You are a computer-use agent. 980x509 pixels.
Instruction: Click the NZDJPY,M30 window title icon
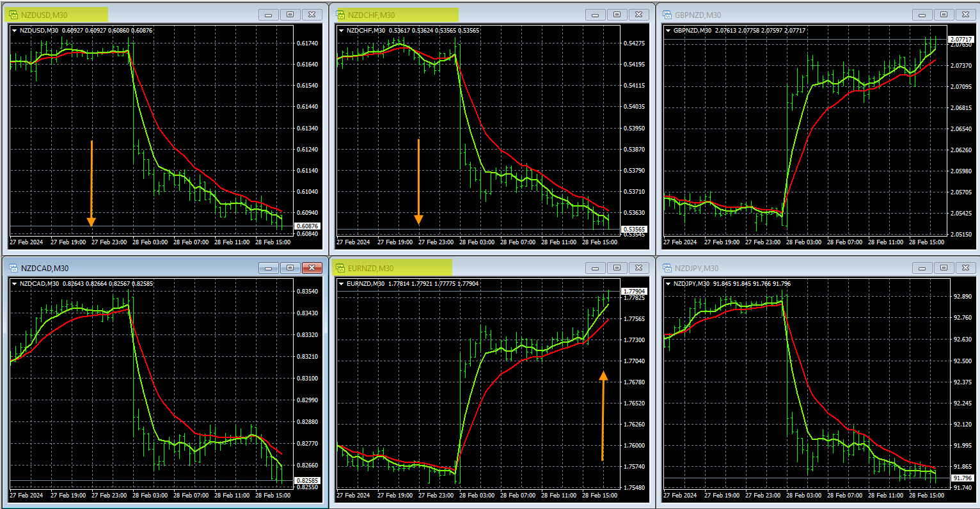667,268
